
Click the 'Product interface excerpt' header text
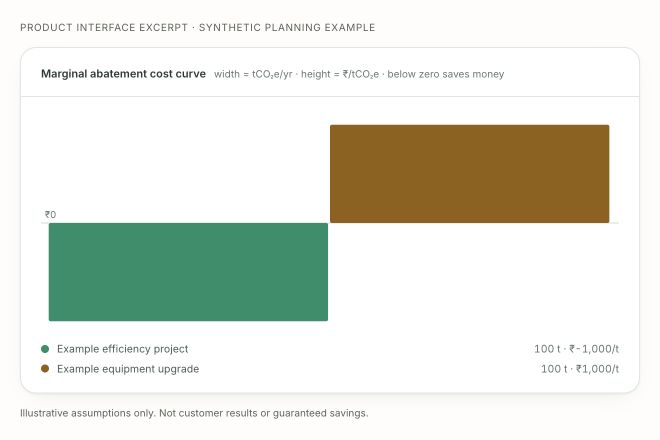pyautogui.click(x=197, y=27)
